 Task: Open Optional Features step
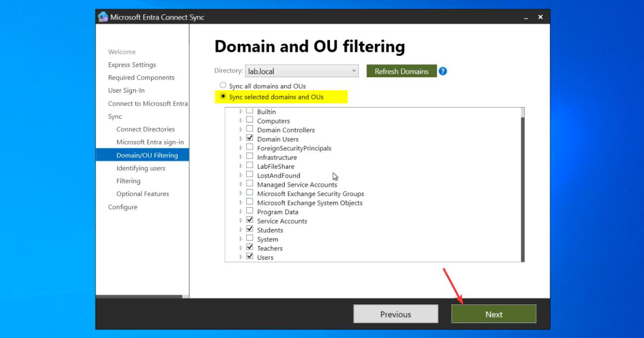143,194
